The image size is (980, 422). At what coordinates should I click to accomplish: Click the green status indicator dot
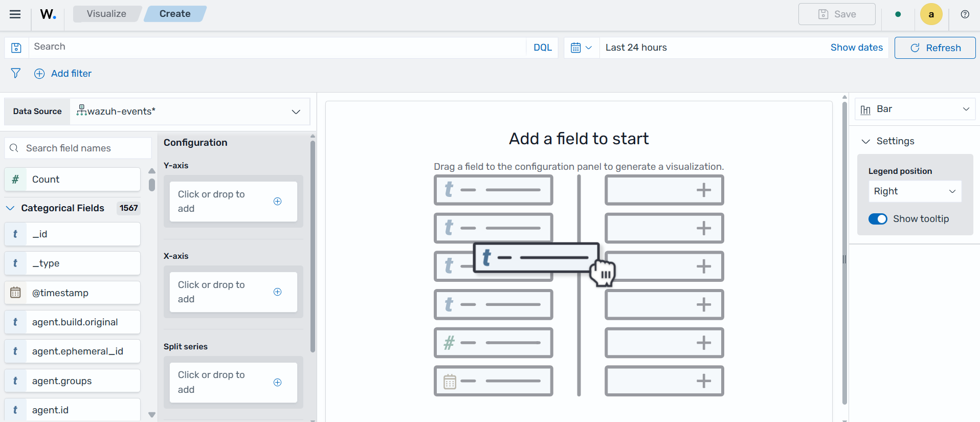coord(898,14)
